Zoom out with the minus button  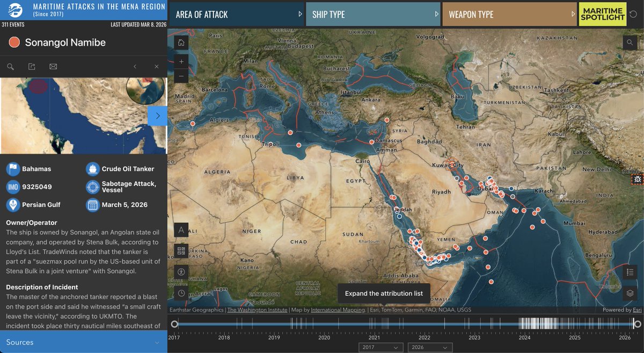181,76
